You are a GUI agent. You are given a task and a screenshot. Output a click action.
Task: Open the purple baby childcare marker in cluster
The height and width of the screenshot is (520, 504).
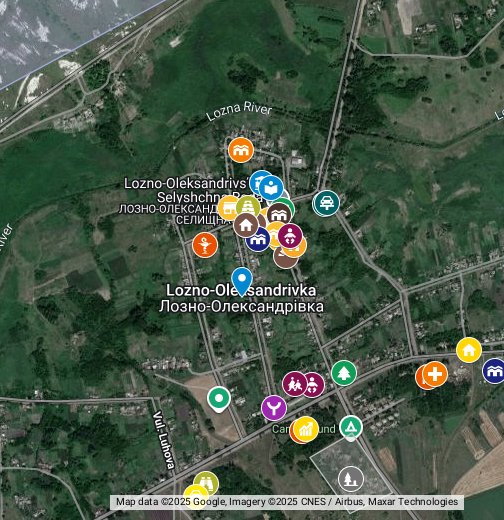(290, 236)
